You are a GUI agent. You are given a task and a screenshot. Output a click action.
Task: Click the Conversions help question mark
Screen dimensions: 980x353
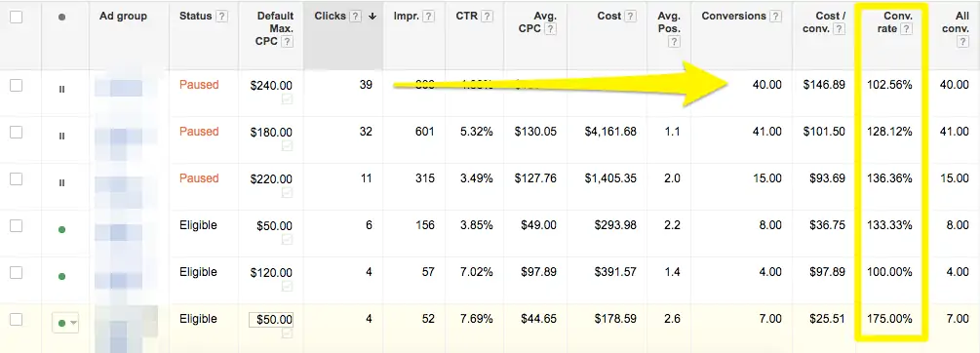point(775,17)
